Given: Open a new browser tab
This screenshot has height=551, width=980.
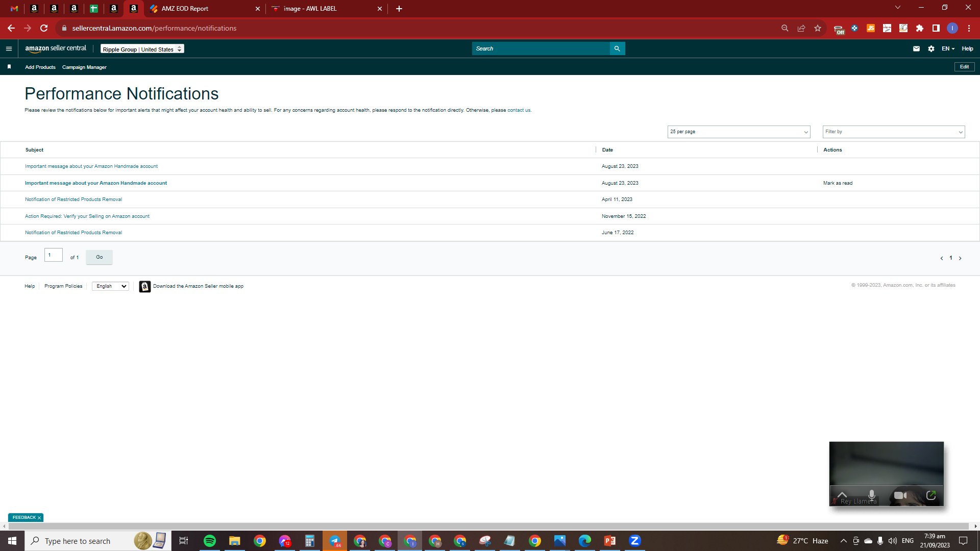Looking at the screenshot, I should [399, 9].
